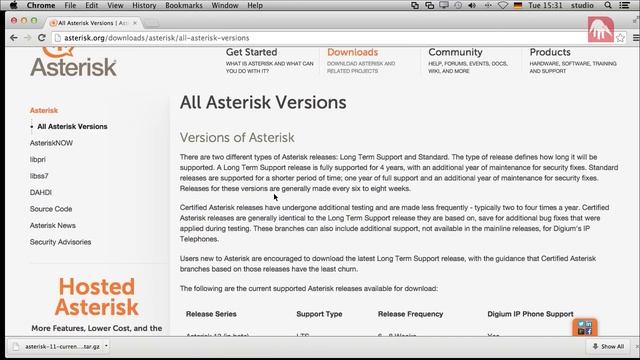
Task: Click the Tue 15:31 clock in menu bar
Action: click(x=545, y=5)
